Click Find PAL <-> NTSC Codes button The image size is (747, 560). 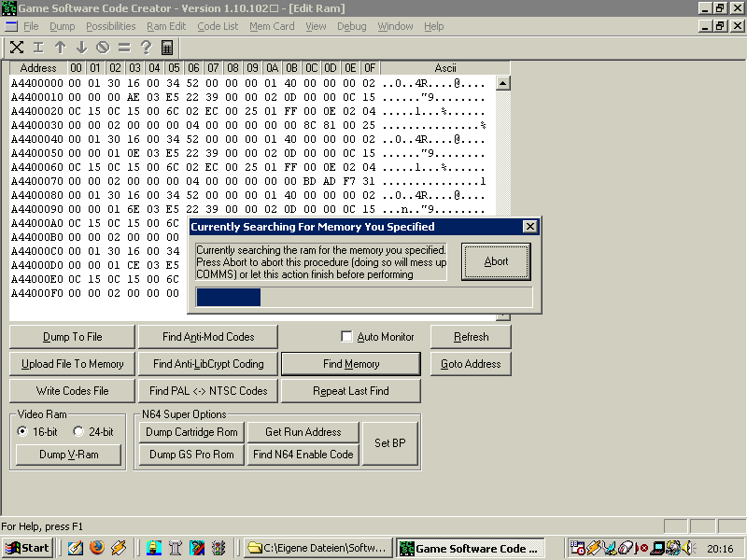click(208, 391)
